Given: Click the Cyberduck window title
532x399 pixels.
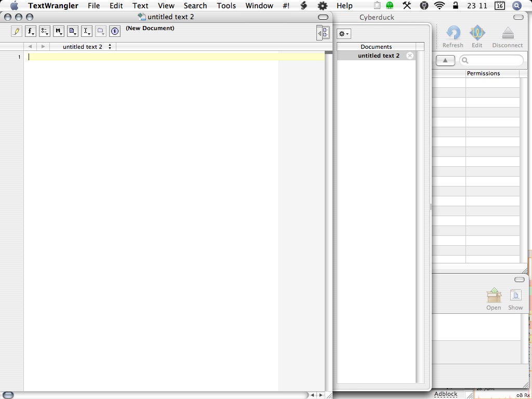Looking at the screenshot, I should (x=377, y=17).
